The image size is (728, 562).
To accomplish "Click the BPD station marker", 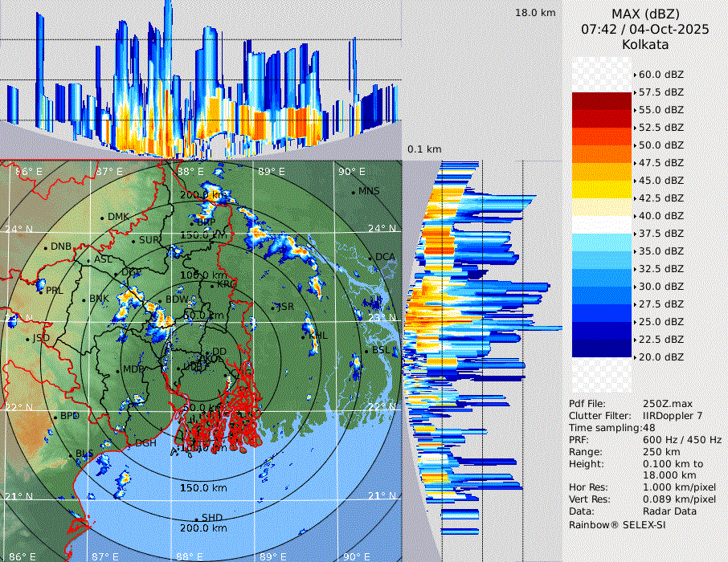I will pyautogui.click(x=56, y=417).
